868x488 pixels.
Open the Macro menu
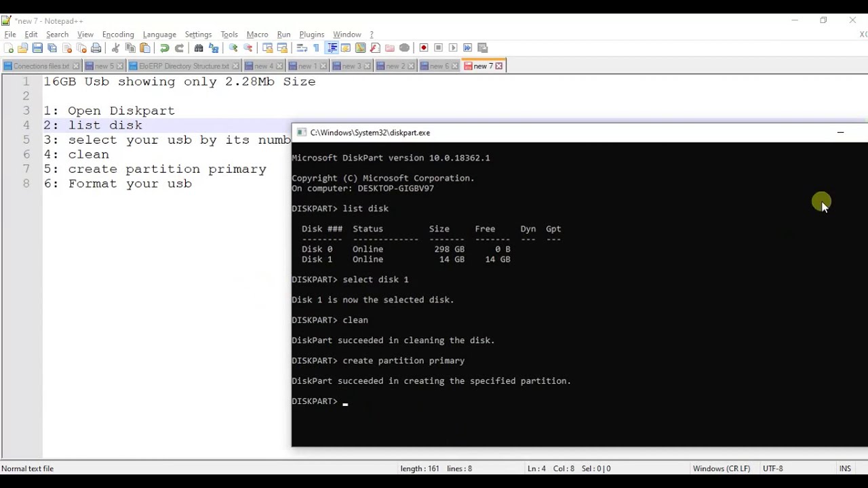click(257, 34)
